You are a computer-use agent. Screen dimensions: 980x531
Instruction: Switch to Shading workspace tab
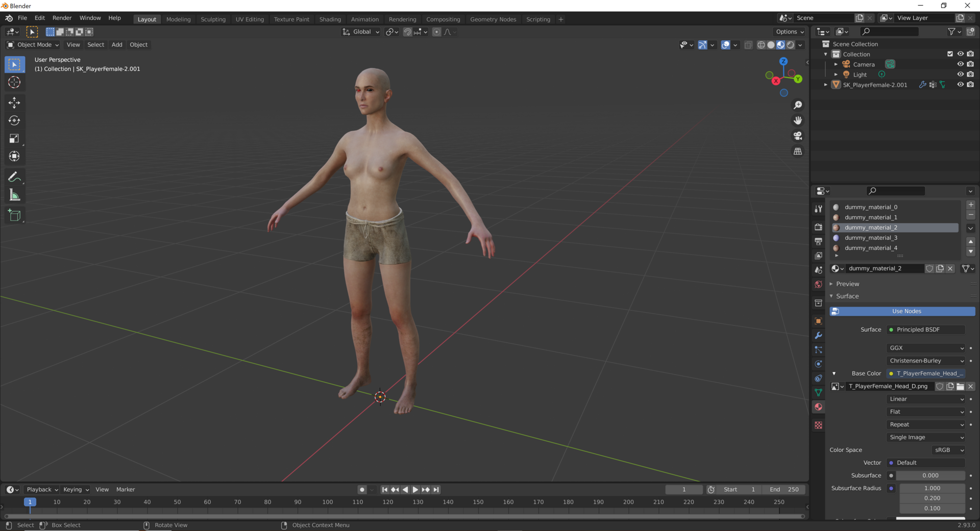point(330,19)
